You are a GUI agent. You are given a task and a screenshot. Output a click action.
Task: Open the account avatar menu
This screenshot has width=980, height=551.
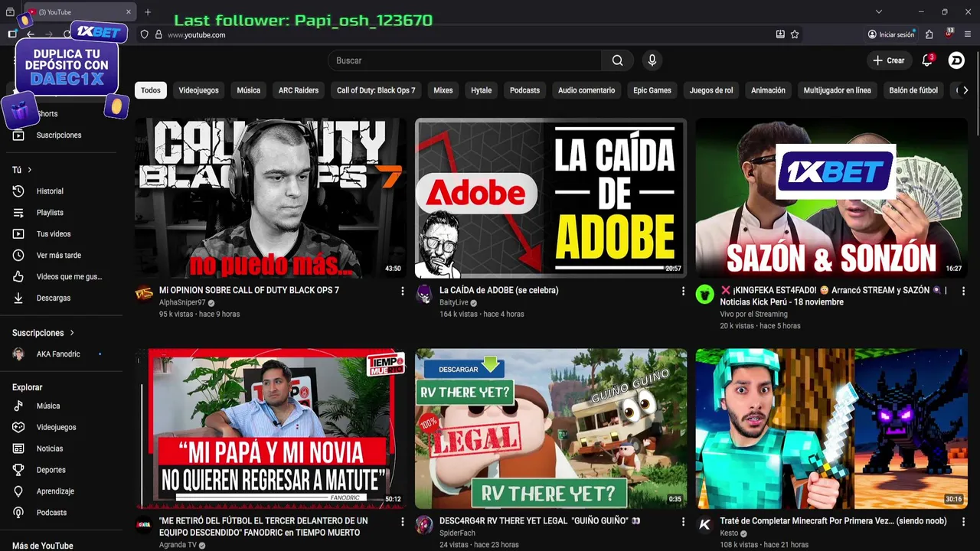coord(956,60)
